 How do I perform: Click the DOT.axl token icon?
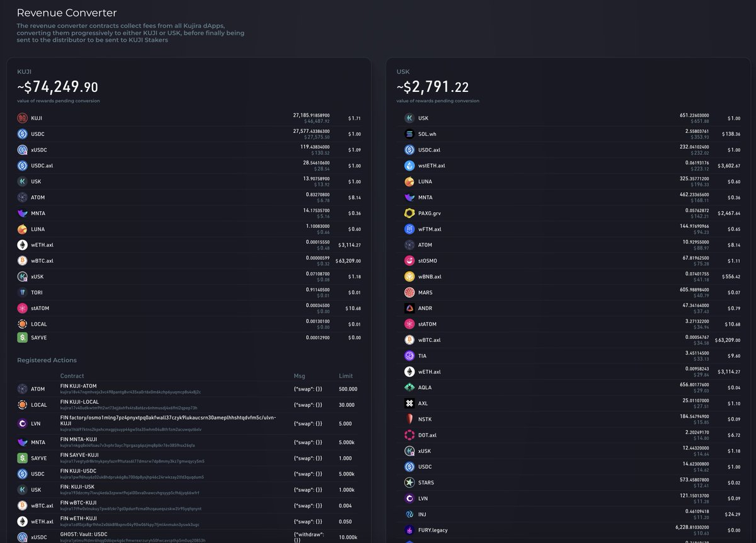[x=409, y=435]
